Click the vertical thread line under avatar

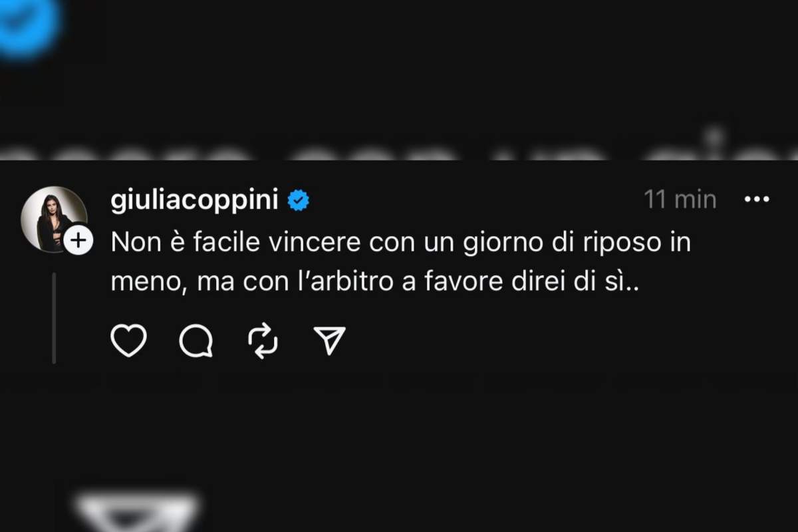pyautogui.click(x=54, y=318)
